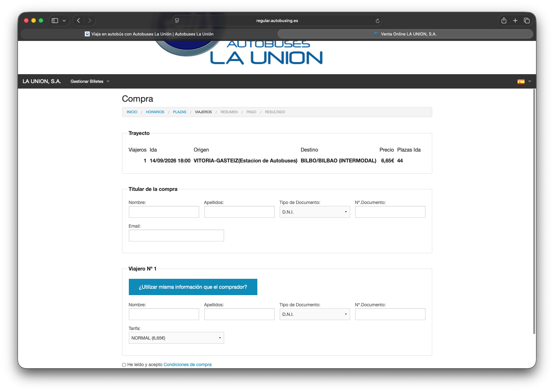The image size is (554, 392).
Task: Click the page reader icon in address bar
Action: pos(177,20)
